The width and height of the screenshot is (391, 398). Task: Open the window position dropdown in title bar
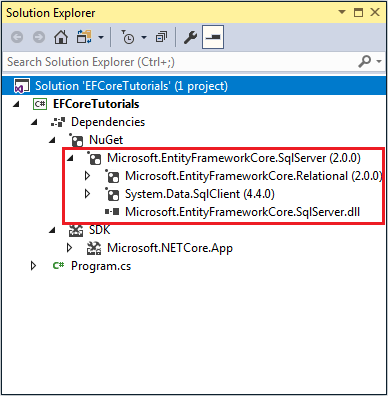click(342, 12)
